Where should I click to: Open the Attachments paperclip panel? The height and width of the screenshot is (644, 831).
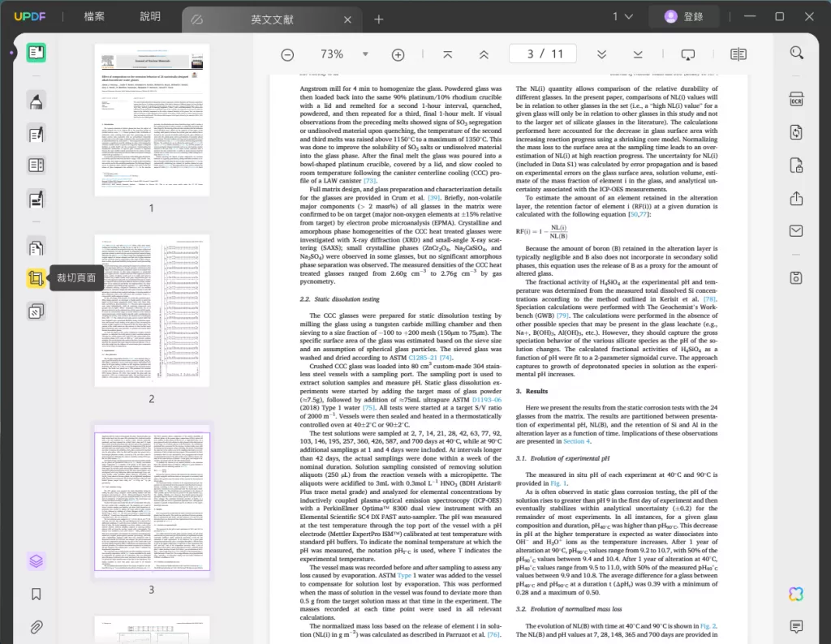(36, 627)
